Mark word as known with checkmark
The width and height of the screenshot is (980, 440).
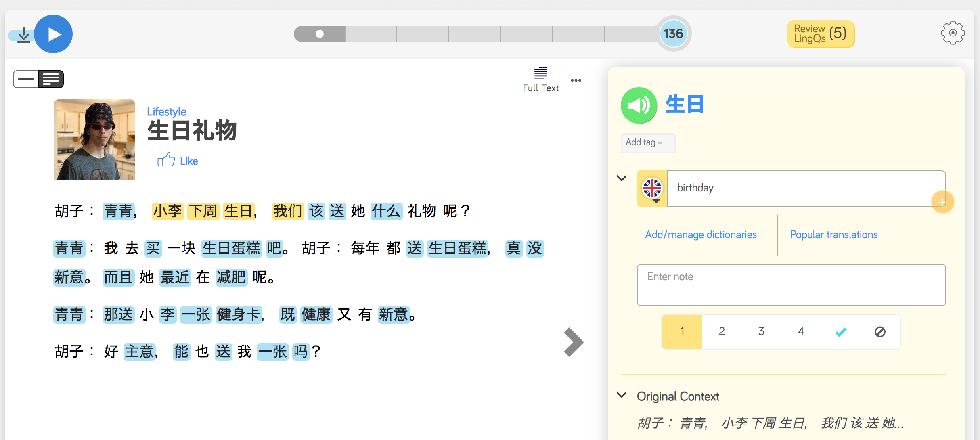point(841,332)
